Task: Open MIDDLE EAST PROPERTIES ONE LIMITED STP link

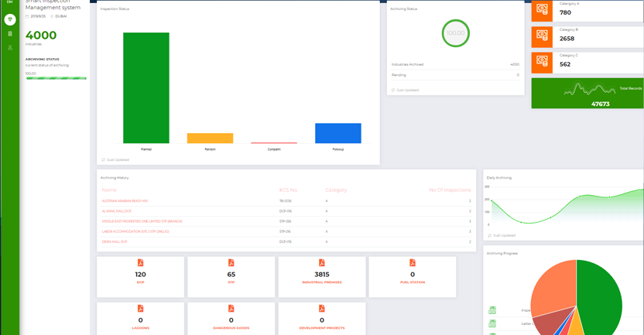Action: coord(142,222)
